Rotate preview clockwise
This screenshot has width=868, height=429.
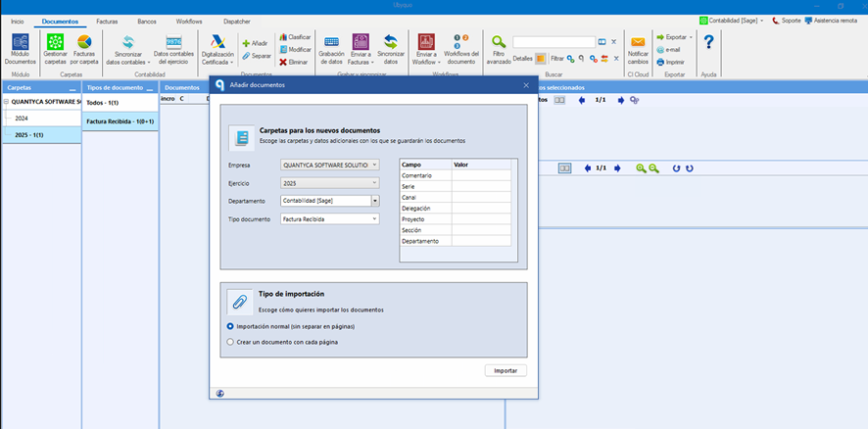(689, 168)
